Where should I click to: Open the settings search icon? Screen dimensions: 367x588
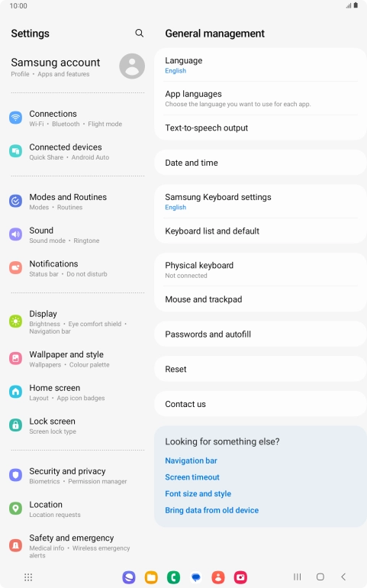(139, 33)
